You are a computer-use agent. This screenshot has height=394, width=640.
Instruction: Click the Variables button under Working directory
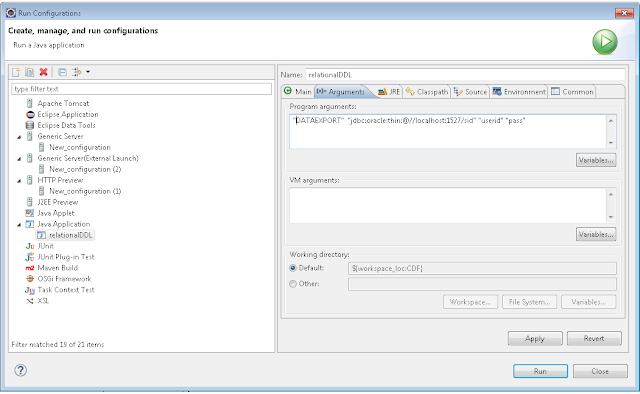coord(588,302)
